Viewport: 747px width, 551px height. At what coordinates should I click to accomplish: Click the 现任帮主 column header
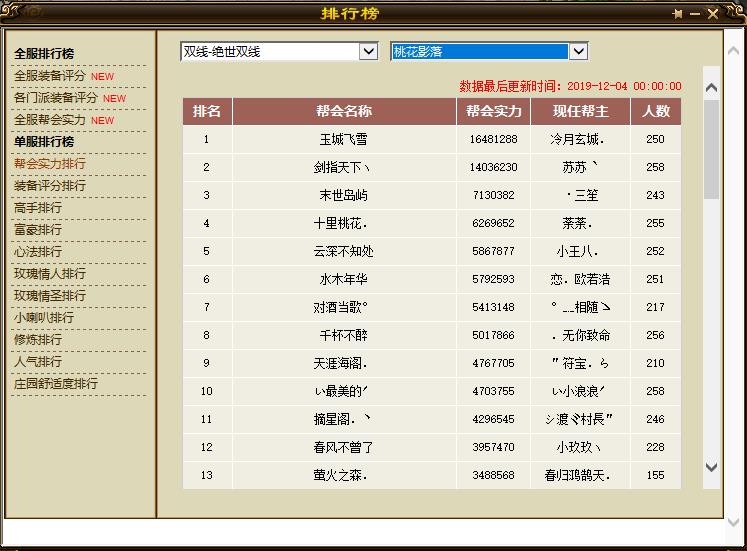point(580,111)
